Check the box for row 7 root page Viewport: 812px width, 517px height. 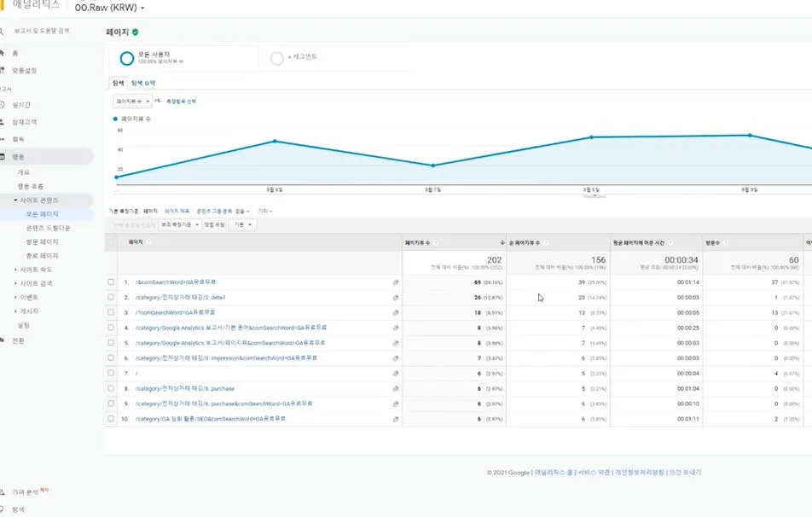point(111,373)
